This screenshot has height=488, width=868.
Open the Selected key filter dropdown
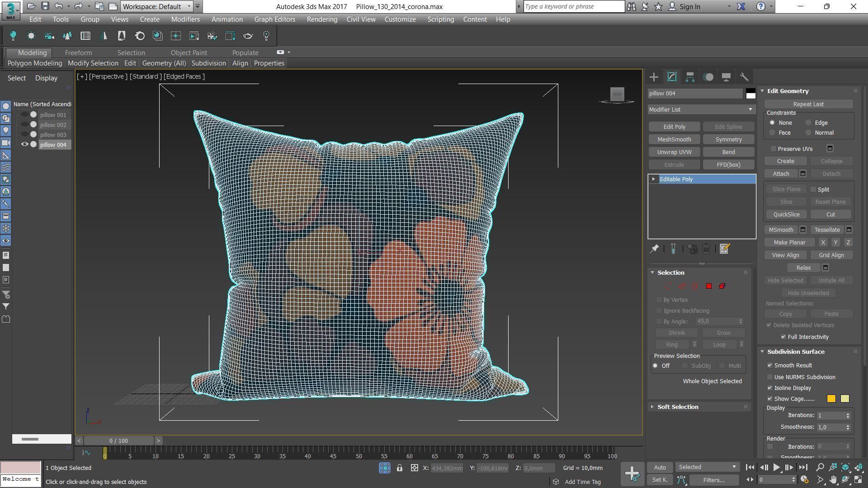[x=707, y=467]
